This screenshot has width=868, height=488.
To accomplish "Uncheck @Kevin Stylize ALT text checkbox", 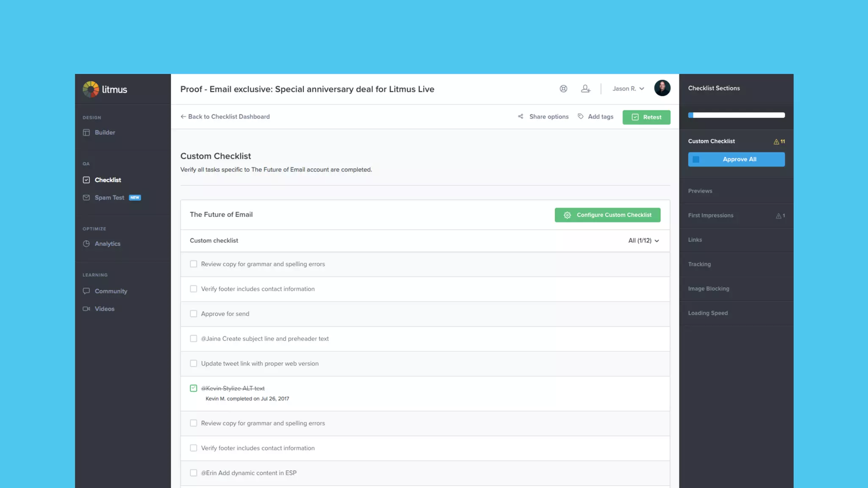I will pos(194,388).
